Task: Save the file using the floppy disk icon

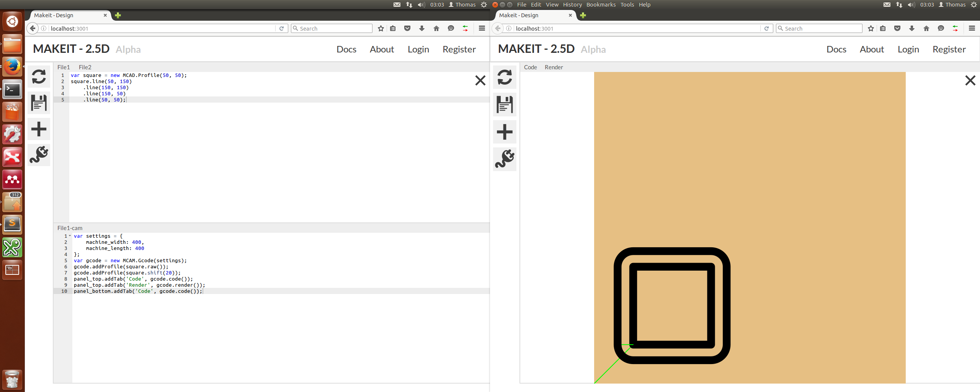Action: click(x=39, y=103)
